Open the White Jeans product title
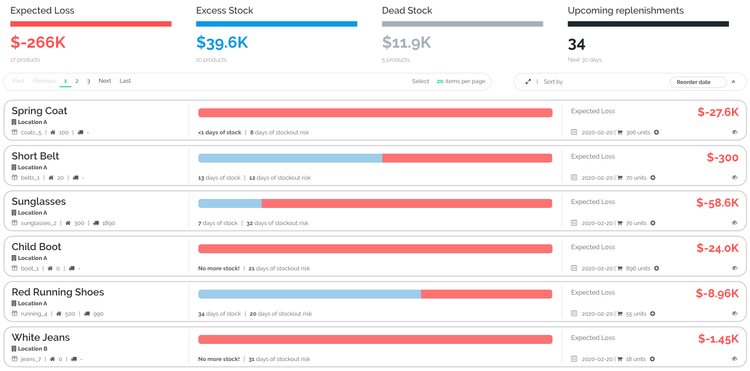750x371 pixels. pos(41,338)
